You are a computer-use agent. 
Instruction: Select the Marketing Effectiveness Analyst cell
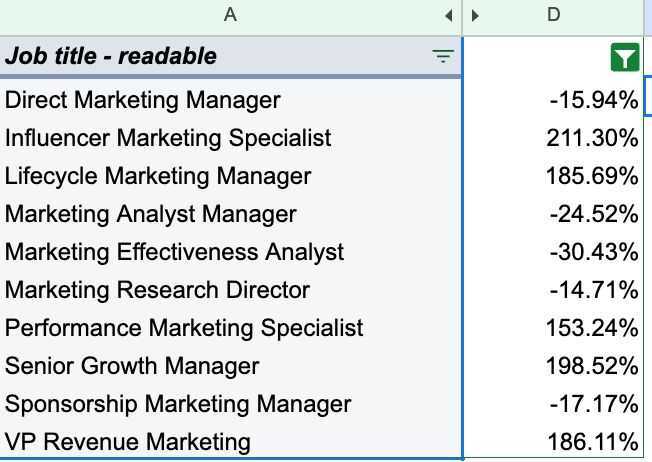231,252
